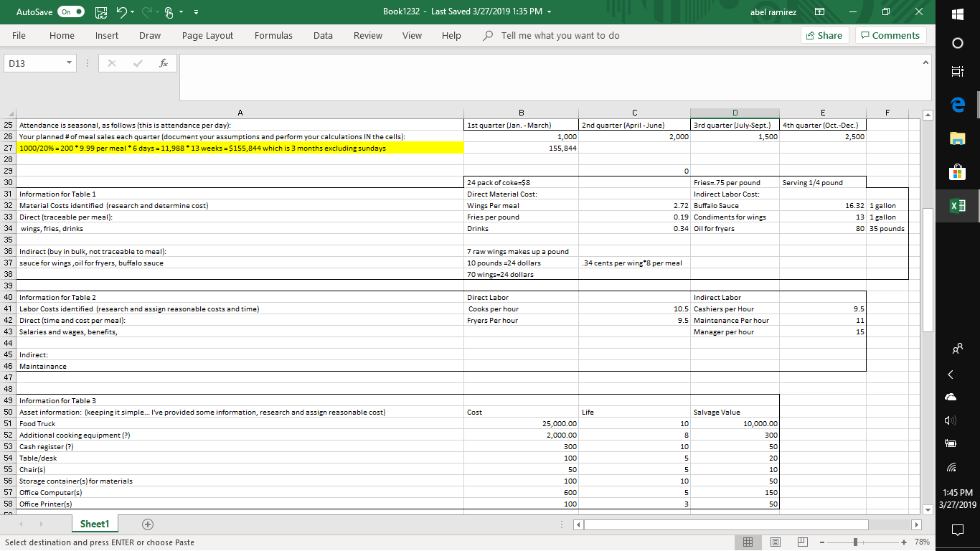Open the Data tab
This screenshot has width=980, height=551.
[x=323, y=35]
